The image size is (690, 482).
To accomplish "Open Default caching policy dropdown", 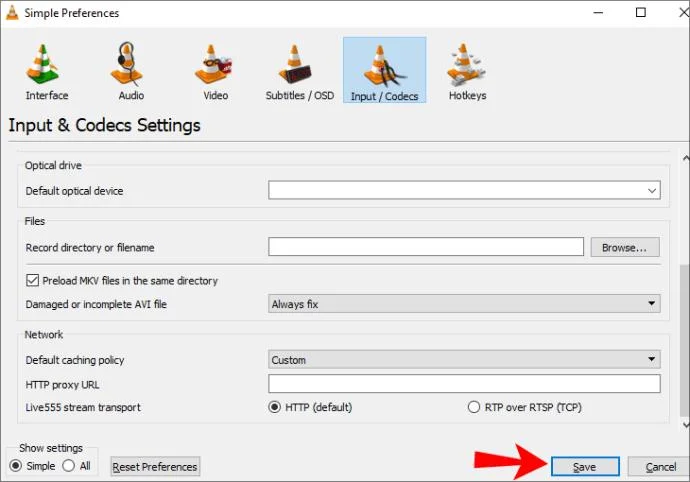I will pyautogui.click(x=464, y=360).
